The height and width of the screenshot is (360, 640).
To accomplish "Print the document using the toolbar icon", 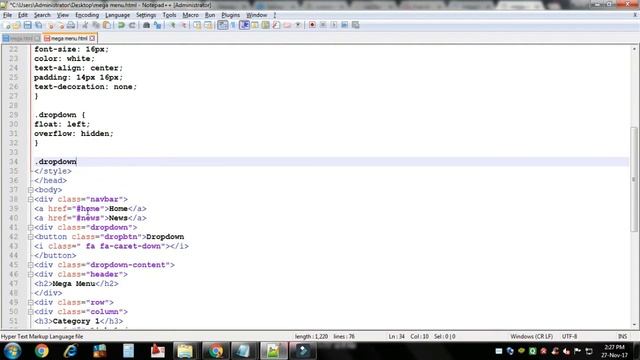I will pos(71,25).
